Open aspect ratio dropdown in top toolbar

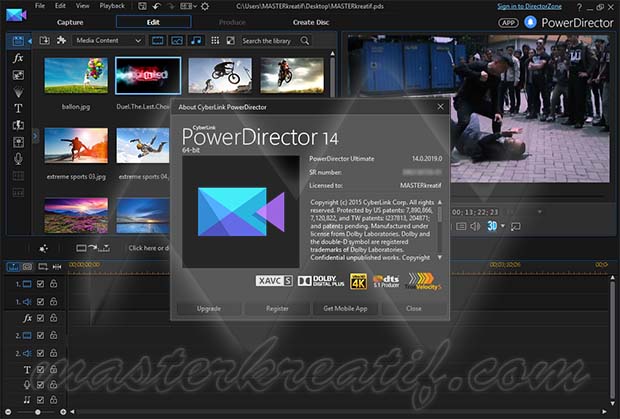pos(189,6)
